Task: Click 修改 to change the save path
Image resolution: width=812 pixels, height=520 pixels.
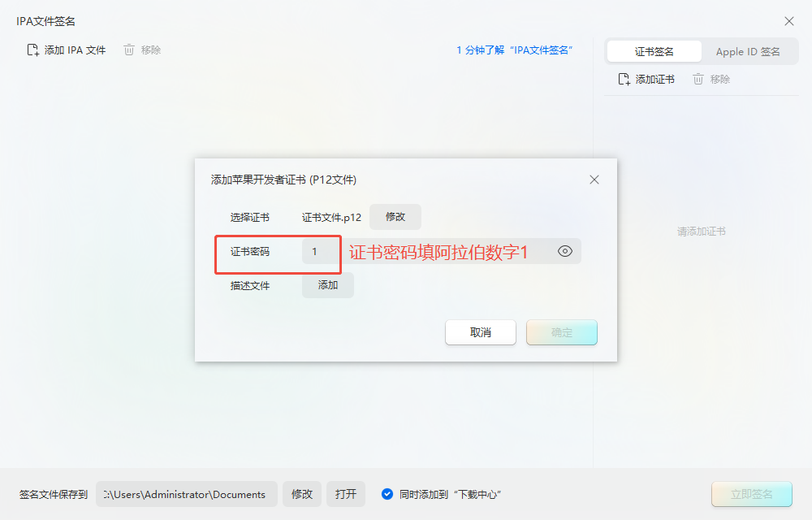Action: point(302,494)
